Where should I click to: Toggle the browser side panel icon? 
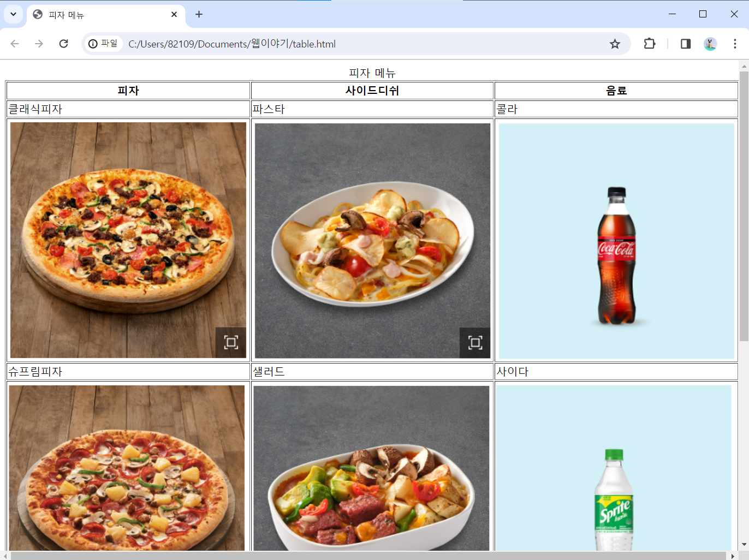(686, 44)
